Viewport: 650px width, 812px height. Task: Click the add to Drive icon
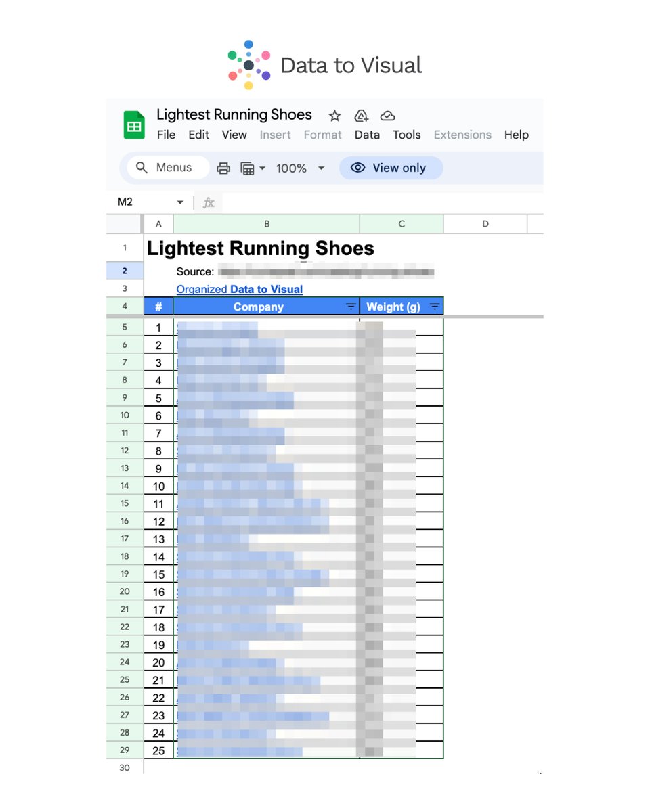pyautogui.click(x=362, y=116)
